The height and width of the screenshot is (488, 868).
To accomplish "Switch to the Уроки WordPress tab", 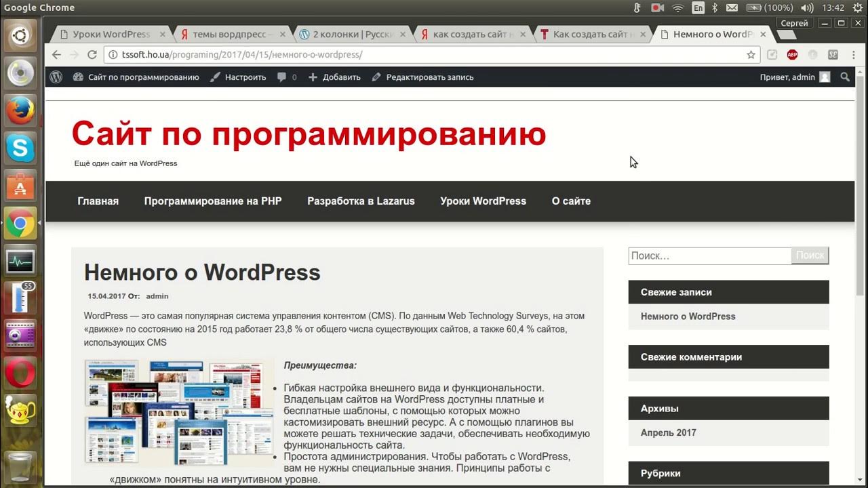I will tap(111, 34).
